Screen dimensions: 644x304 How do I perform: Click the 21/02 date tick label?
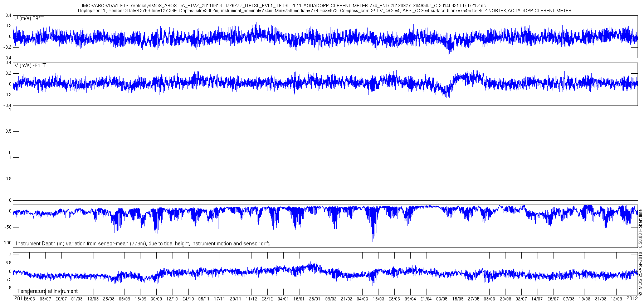[346, 299]
